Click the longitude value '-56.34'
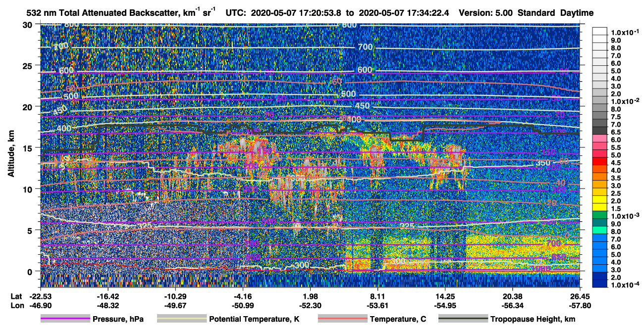The image size is (644, 330). click(513, 306)
